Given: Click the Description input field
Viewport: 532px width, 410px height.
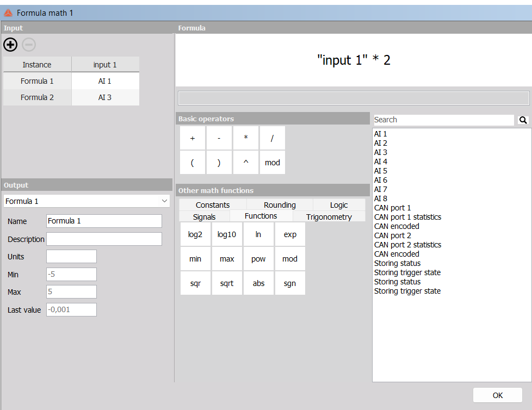Looking at the screenshot, I should (104, 239).
